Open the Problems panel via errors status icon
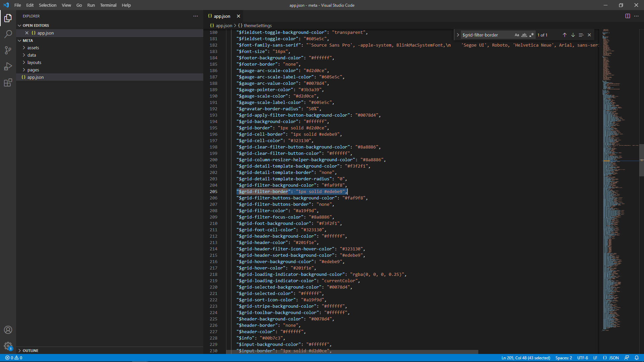 (13, 358)
